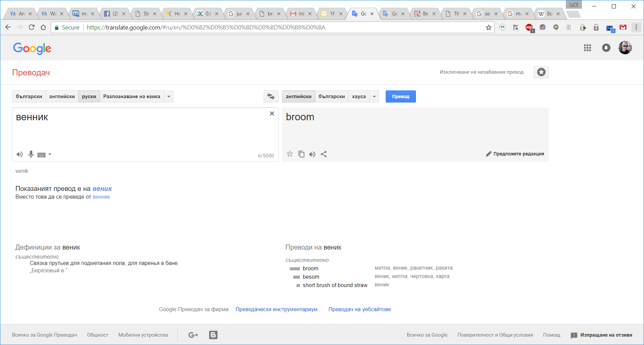644x345 pixels.
Task: Open Adblock Plus extension
Action: [x=529, y=27]
